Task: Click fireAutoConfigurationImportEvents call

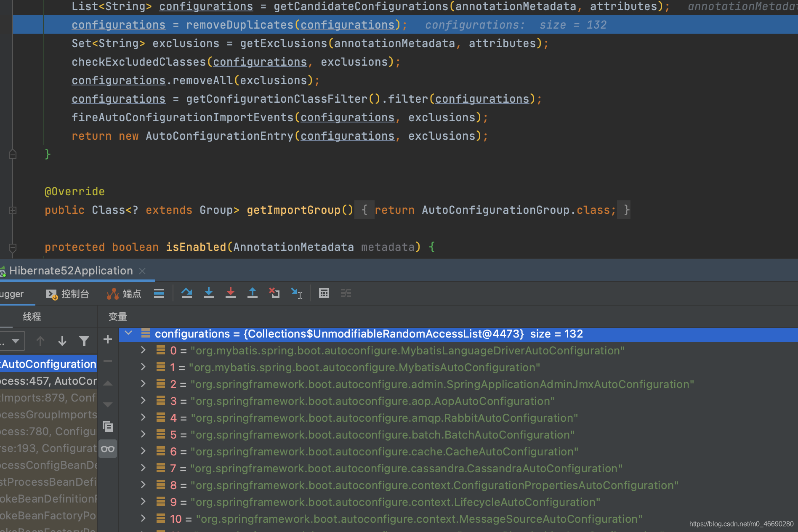Action: click(183, 117)
